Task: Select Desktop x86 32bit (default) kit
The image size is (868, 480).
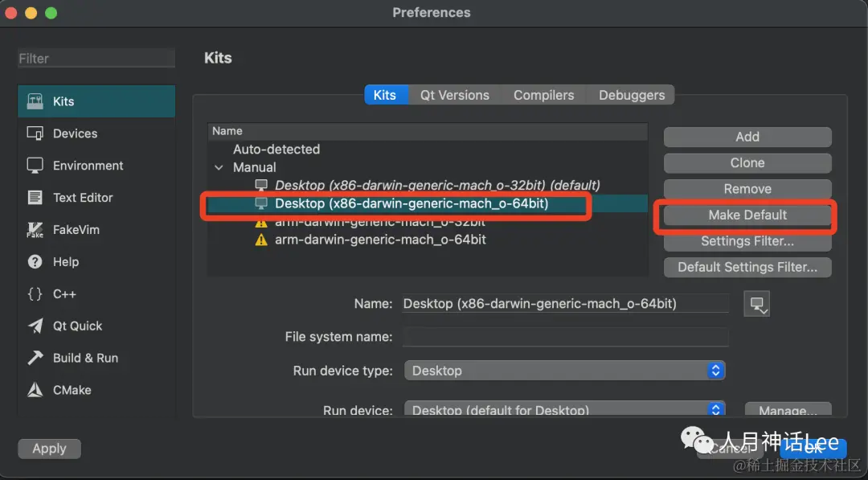Action: (x=428, y=186)
